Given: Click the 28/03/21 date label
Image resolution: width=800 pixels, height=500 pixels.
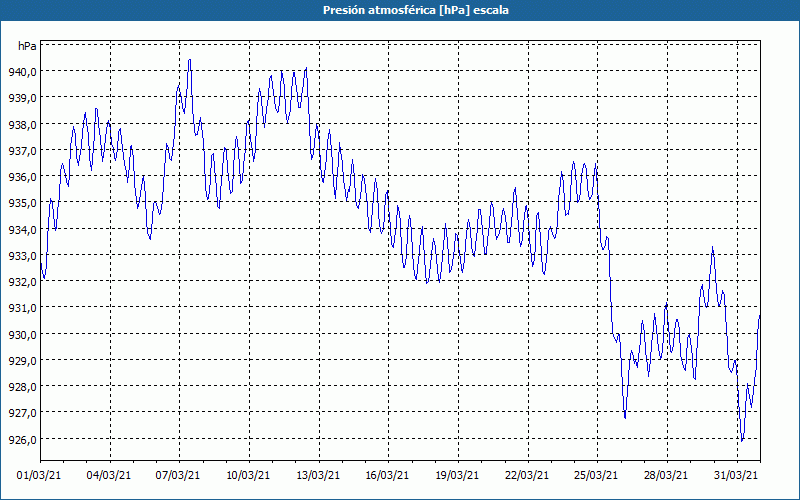Looking at the screenshot, I should coord(666,475).
